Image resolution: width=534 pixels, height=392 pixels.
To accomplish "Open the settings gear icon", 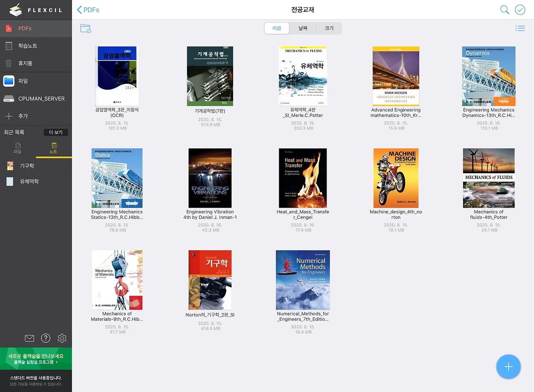I will [x=62, y=338].
